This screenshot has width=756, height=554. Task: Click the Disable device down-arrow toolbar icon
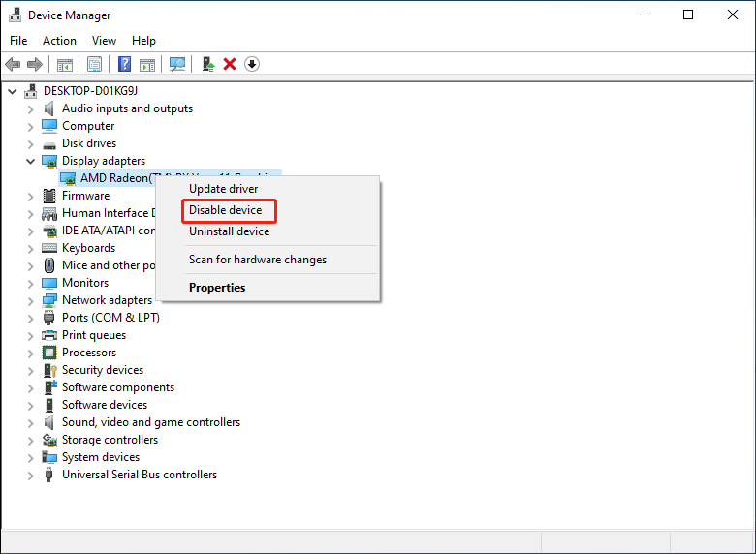coord(252,64)
